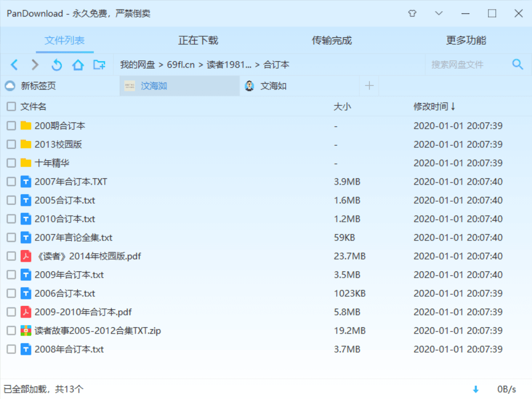Toggle the select-all 文件名 checkbox

[11, 106]
